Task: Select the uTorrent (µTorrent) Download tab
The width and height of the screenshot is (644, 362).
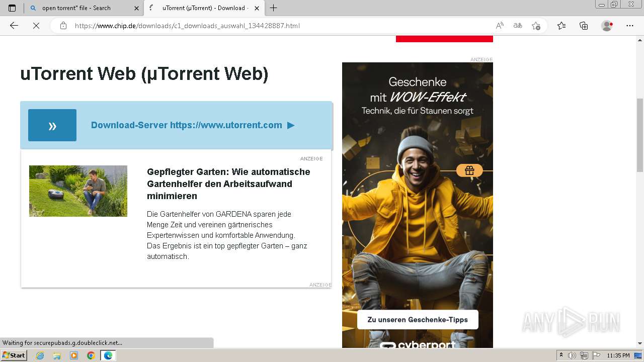Action: coord(204,8)
